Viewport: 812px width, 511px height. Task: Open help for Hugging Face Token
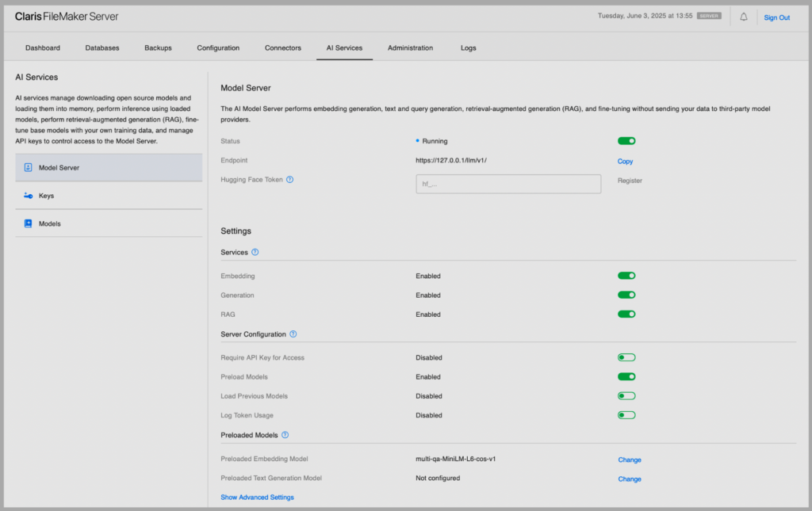pos(290,180)
